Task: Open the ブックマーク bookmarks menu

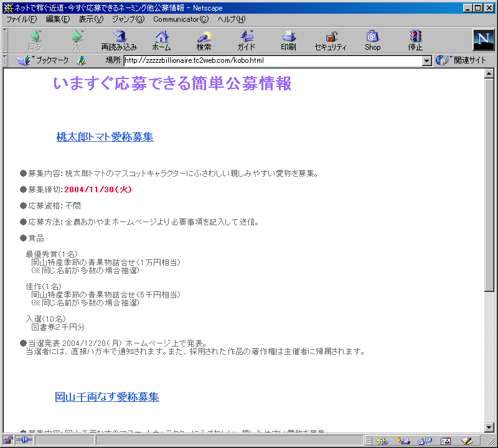Action: pos(42,60)
